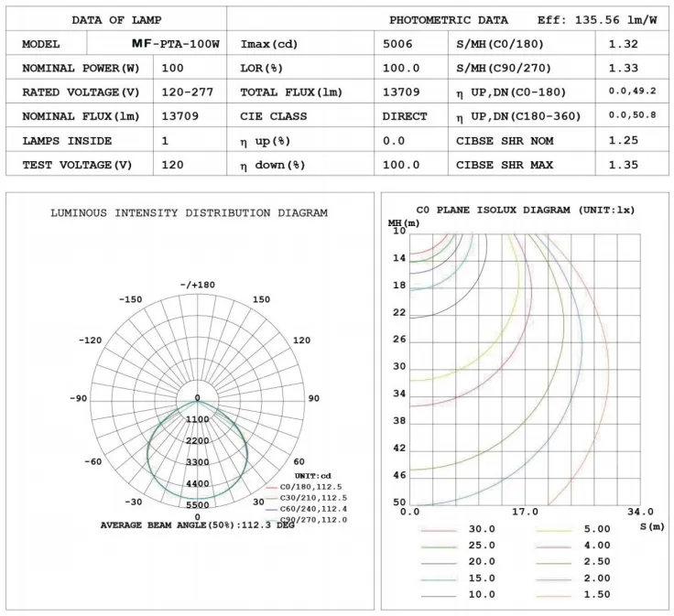Viewport: 674px width, 616px height.
Task: Click the η UP,DN(C180-360) label
Action: (518, 116)
